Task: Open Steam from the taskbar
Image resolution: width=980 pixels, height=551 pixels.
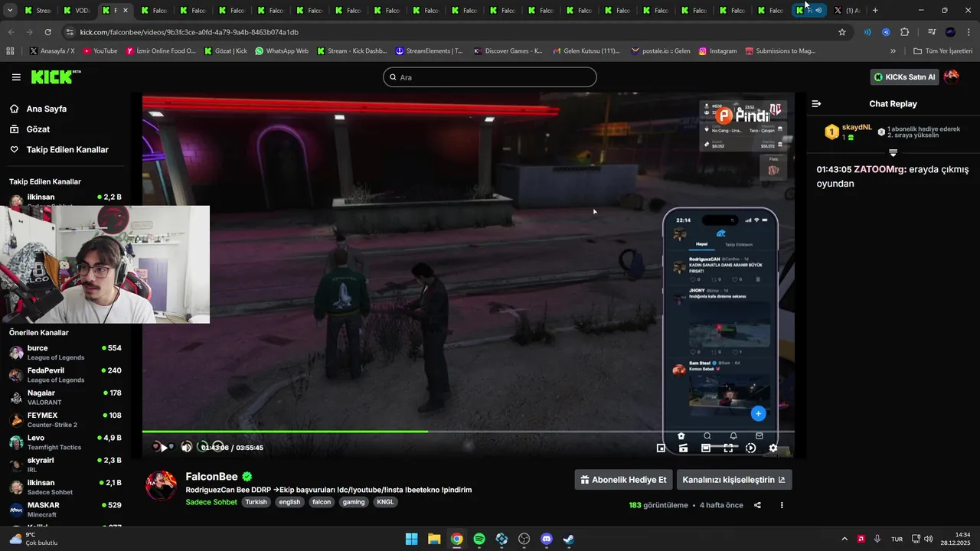Action: click(x=569, y=539)
